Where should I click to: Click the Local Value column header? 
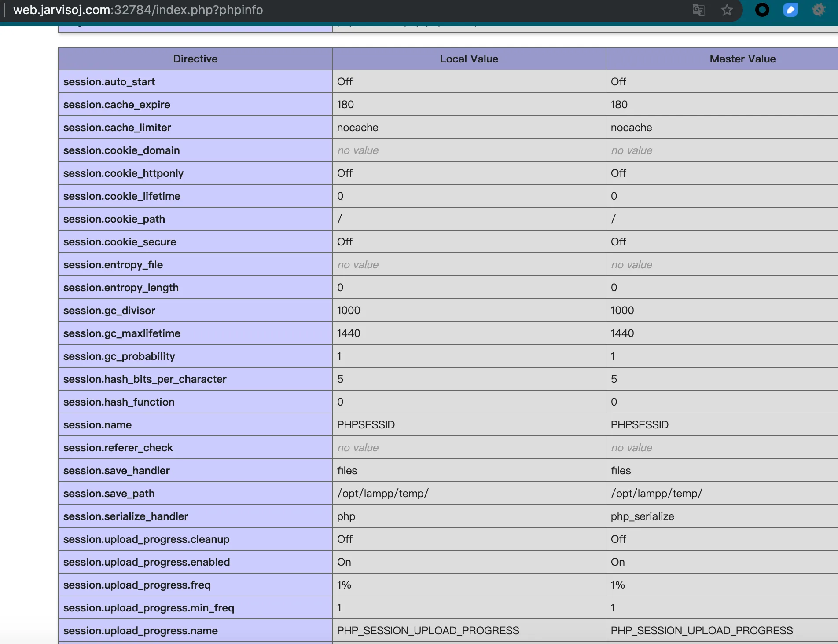point(469,59)
